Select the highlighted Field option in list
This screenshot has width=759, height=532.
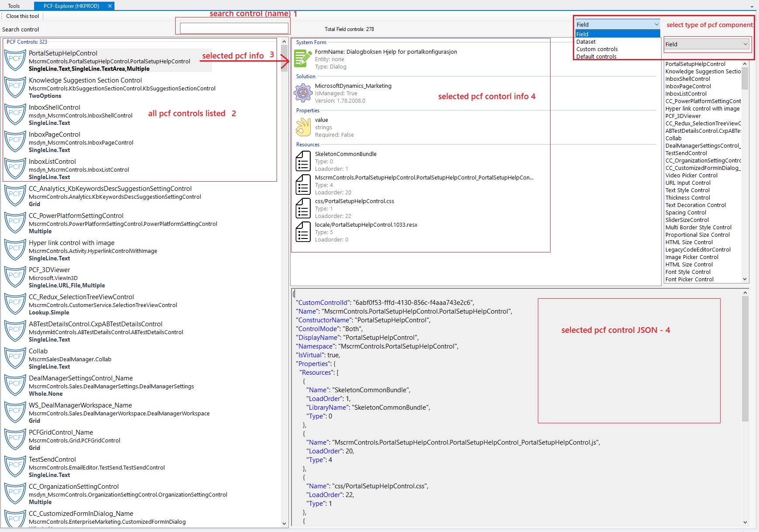click(617, 34)
